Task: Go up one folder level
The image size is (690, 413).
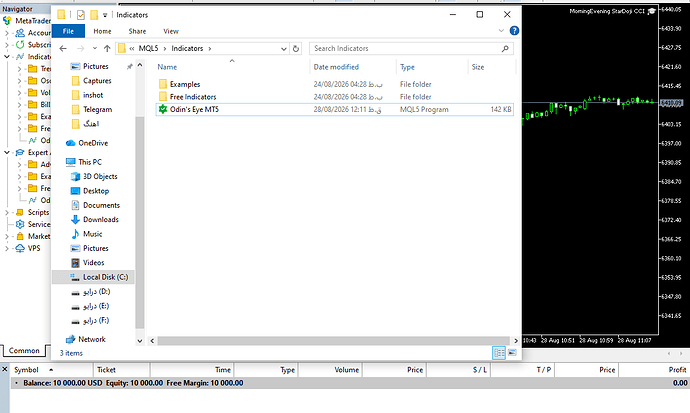Action: (x=107, y=48)
